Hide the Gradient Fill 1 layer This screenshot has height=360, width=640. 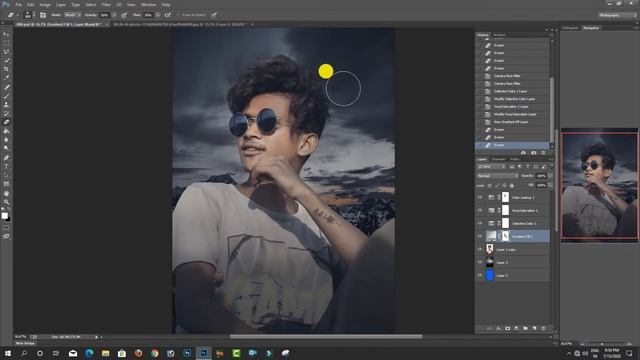coord(480,236)
